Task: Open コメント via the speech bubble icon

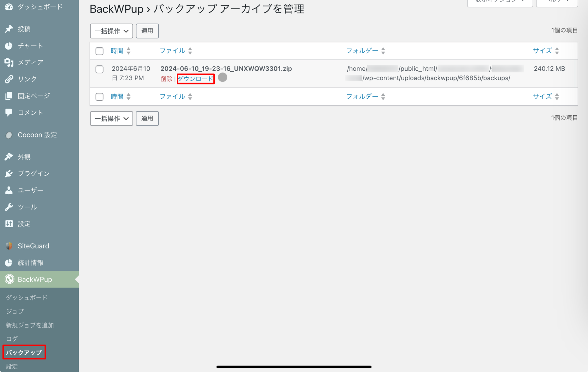Action: pyautogui.click(x=9, y=112)
